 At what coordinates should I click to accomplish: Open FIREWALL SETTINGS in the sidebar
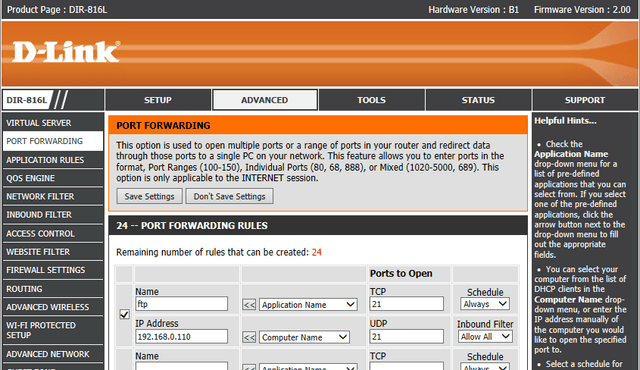tap(53, 270)
